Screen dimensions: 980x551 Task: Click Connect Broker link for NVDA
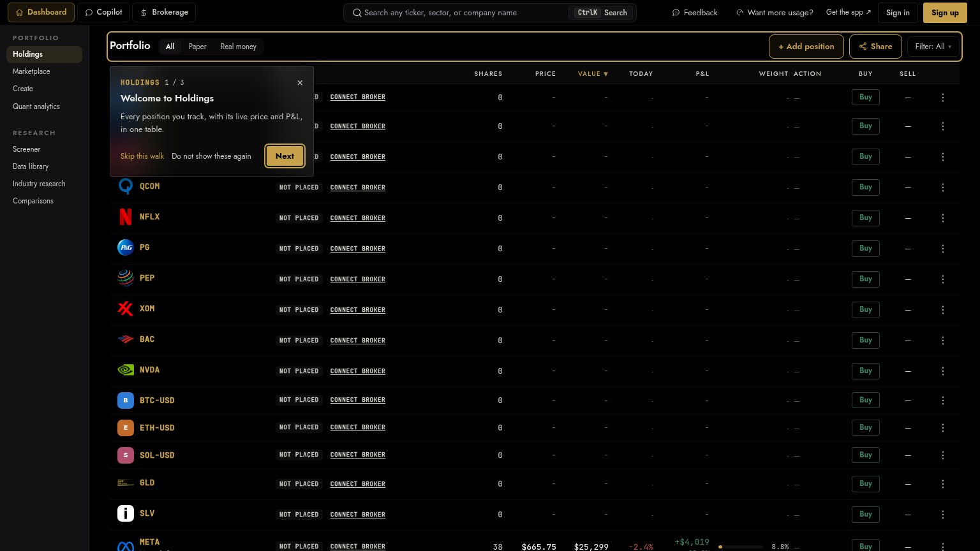pyautogui.click(x=358, y=371)
